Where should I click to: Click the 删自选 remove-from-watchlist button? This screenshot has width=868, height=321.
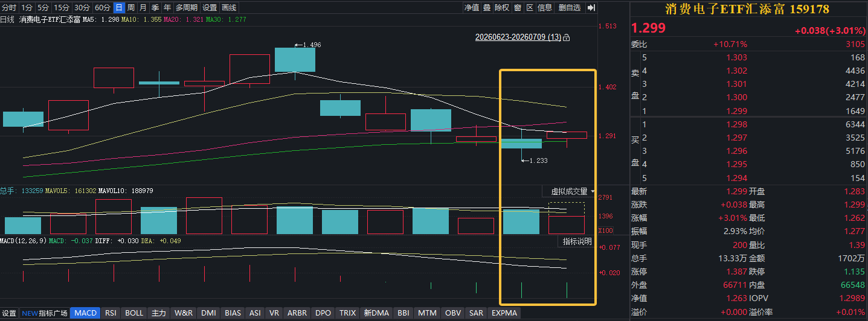click(570, 8)
